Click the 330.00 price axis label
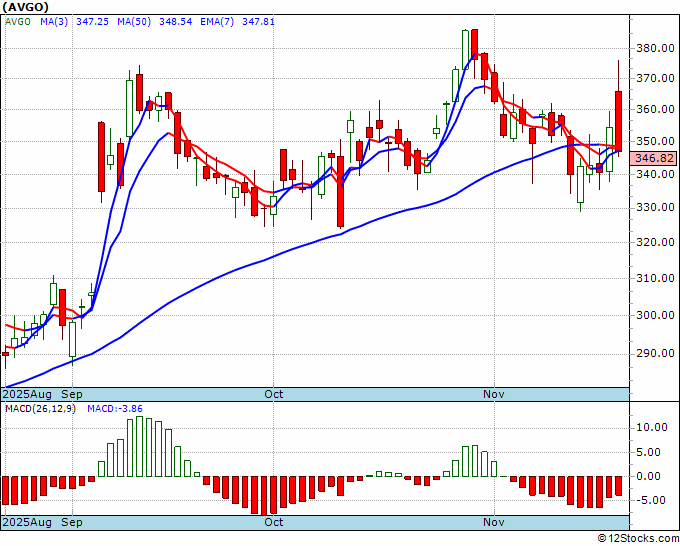 coord(655,207)
